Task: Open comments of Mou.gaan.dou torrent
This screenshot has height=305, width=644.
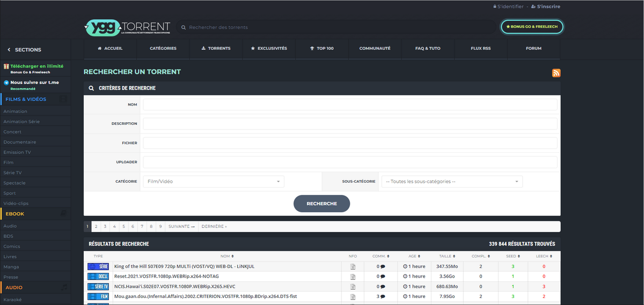Action: click(x=380, y=296)
